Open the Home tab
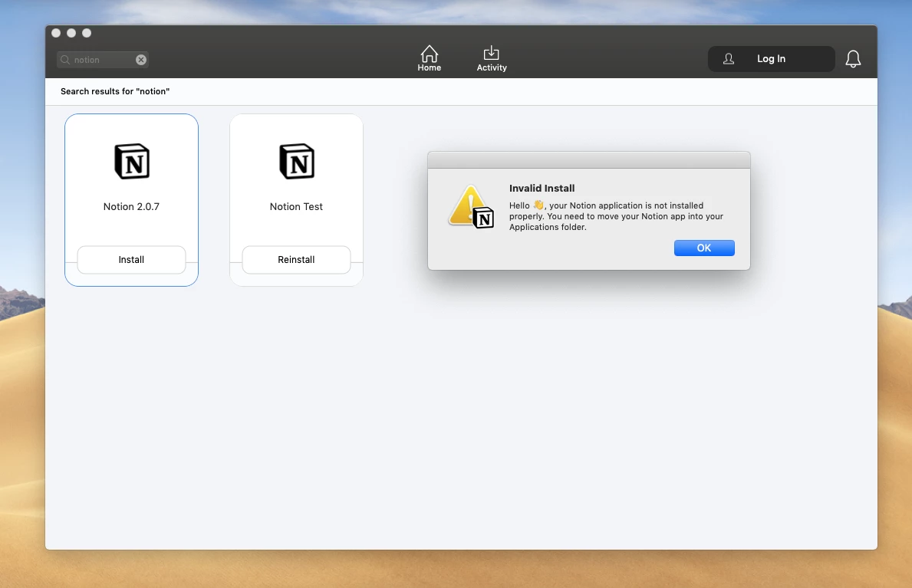This screenshot has height=588, width=912. [430, 58]
